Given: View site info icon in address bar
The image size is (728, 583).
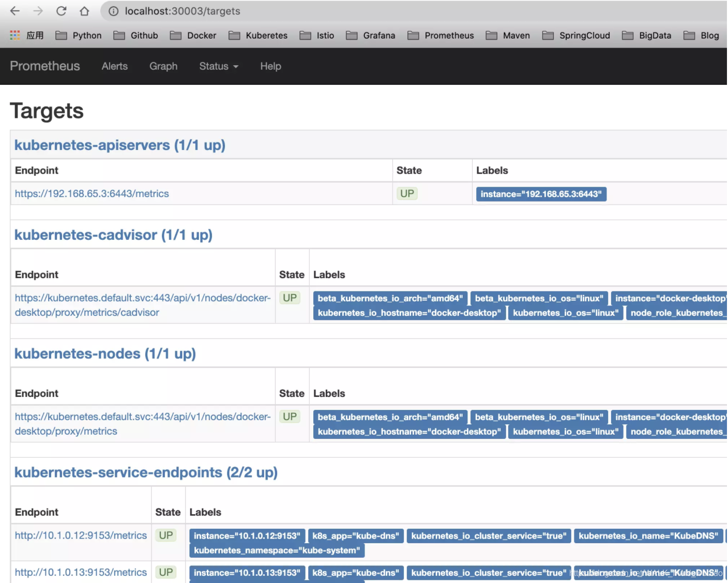Looking at the screenshot, I should coord(113,11).
